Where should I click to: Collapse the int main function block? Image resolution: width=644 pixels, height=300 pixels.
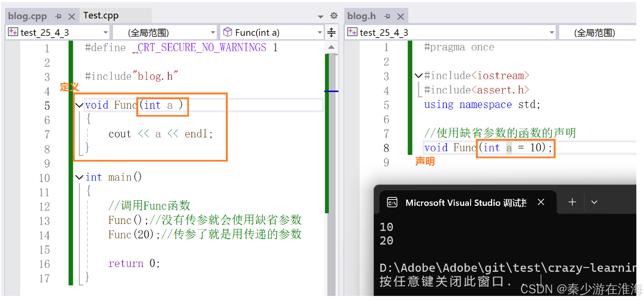79,177
